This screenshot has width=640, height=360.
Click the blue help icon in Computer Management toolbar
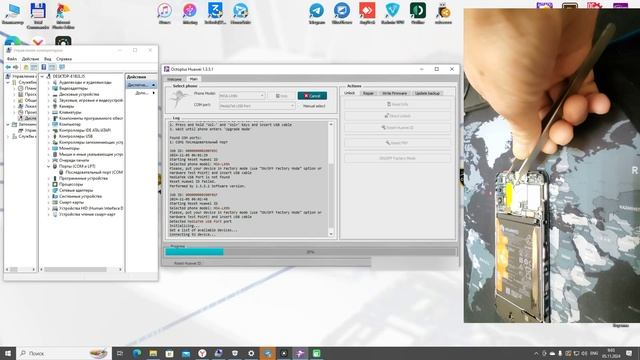(44, 67)
